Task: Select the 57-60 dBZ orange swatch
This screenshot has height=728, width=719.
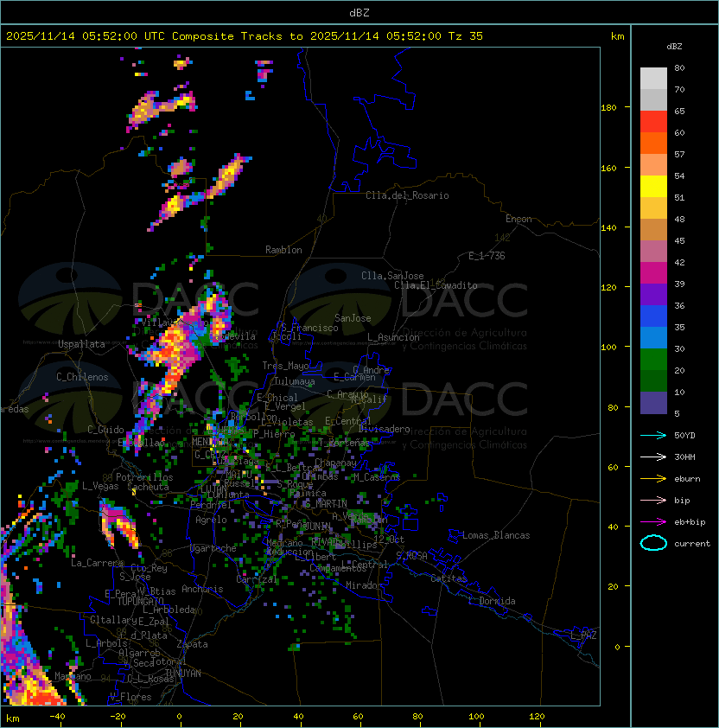Action: point(653,144)
